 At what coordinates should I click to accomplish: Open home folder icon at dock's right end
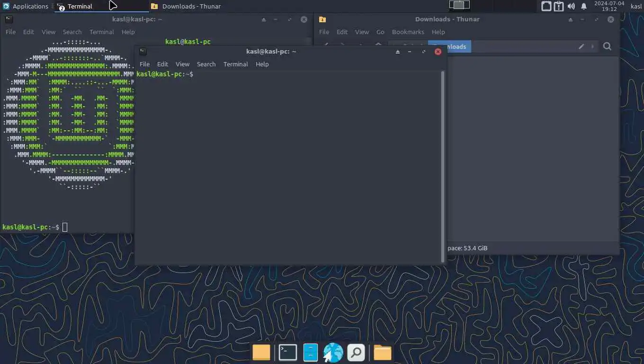382,353
